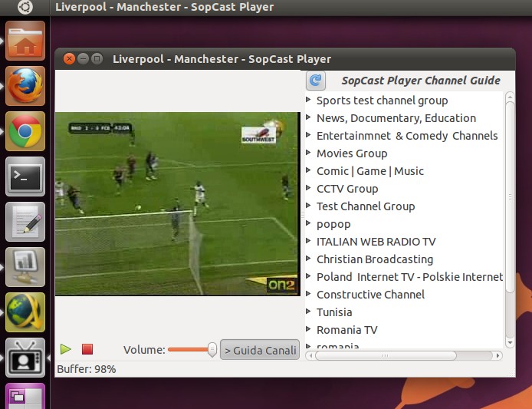Open the Ubuntu Dash logo button

click(x=25, y=7)
